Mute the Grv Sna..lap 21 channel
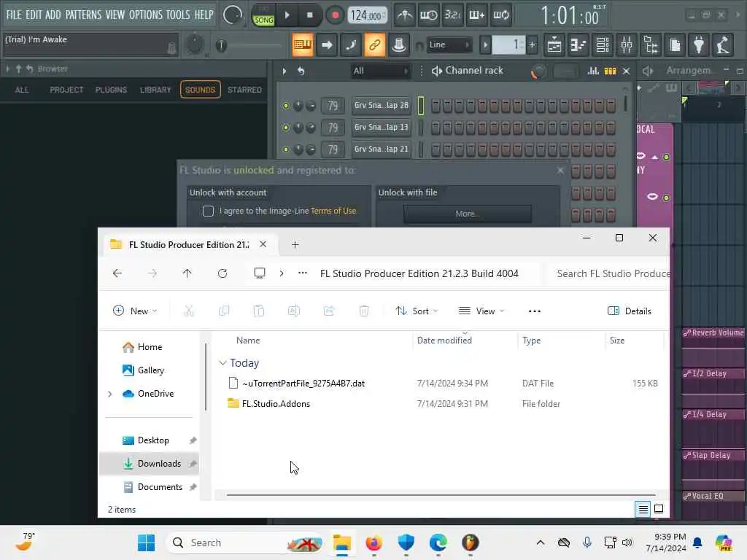The width and height of the screenshot is (747, 560). (x=285, y=149)
